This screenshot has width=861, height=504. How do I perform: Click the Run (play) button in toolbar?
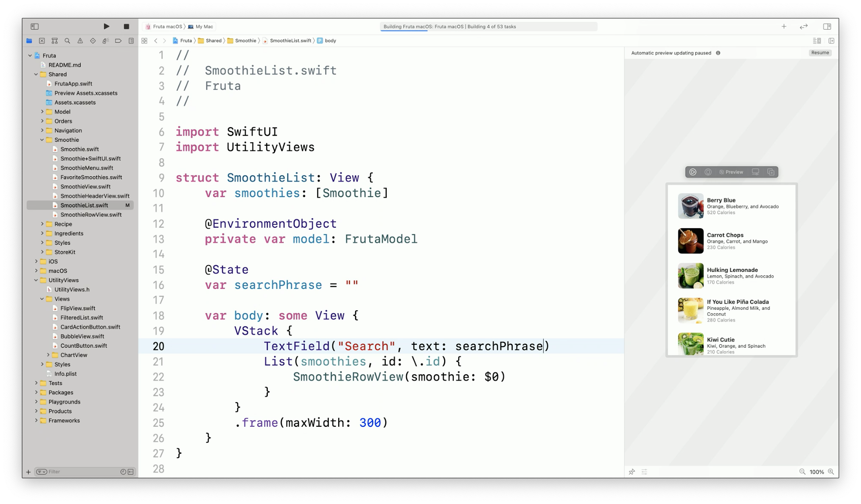[x=106, y=26]
